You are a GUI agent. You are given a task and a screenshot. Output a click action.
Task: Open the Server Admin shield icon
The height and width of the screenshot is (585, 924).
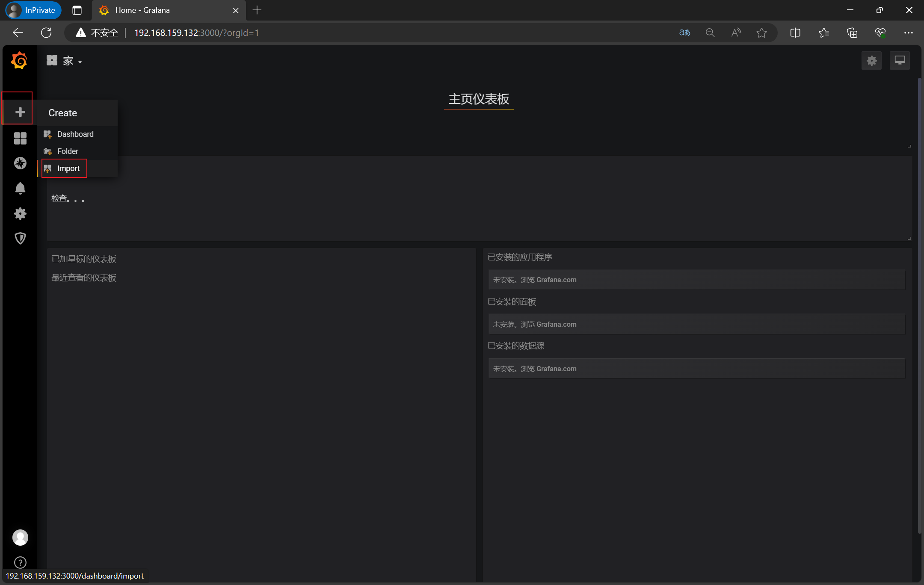coord(20,238)
